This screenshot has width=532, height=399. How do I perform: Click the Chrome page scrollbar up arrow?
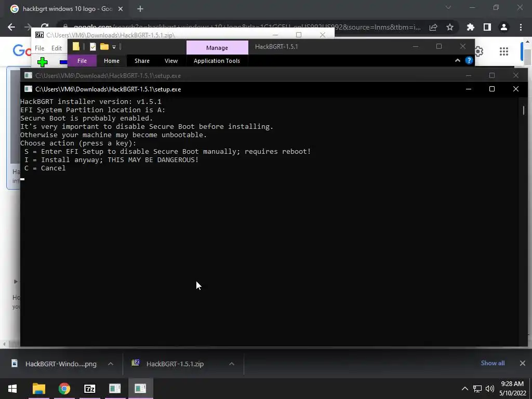pyautogui.click(x=528, y=42)
